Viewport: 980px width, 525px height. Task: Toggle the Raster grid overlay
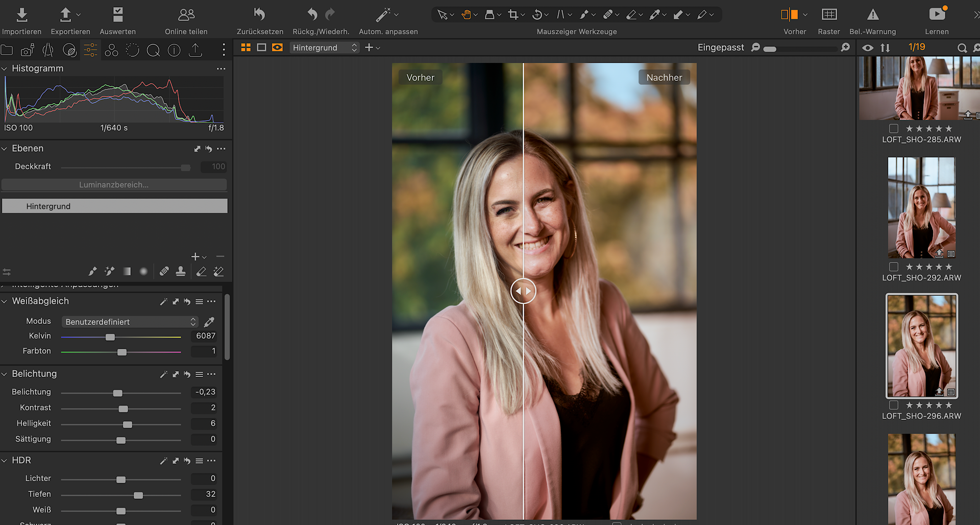[x=829, y=14]
